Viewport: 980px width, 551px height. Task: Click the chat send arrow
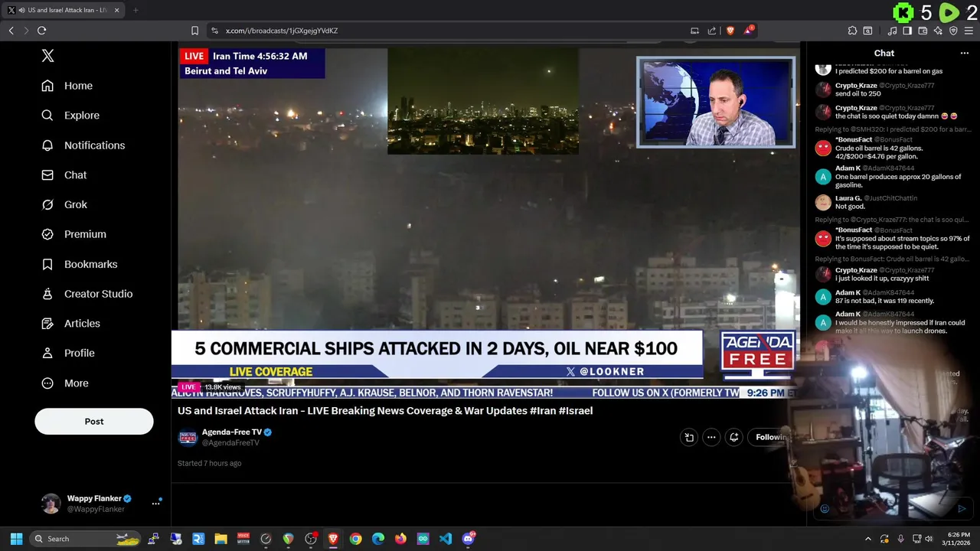click(962, 509)
